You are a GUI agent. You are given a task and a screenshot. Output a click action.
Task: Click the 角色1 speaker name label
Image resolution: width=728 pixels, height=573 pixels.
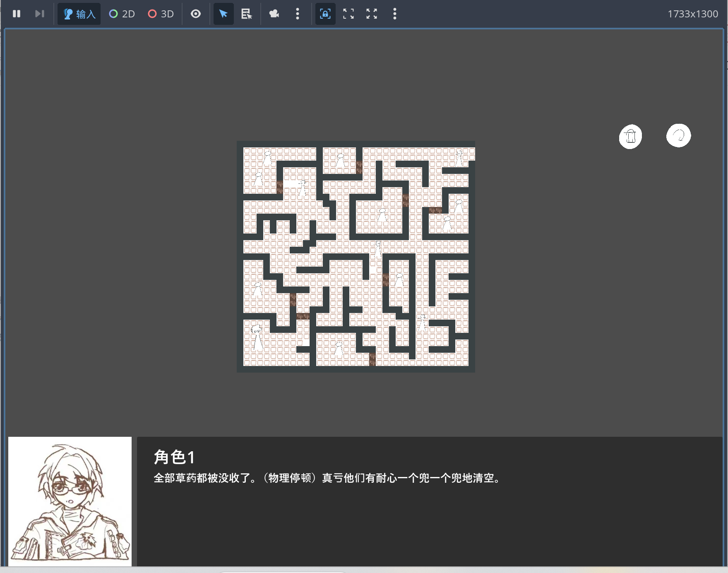(x=174, y=457)
